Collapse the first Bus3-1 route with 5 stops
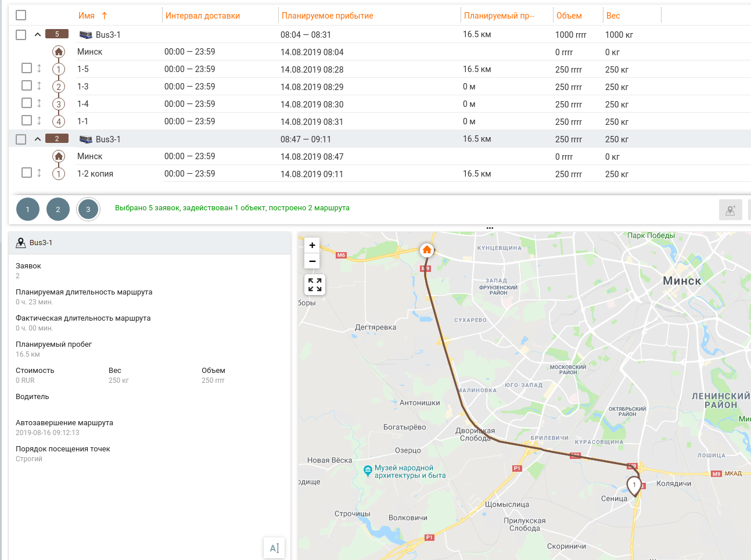This screenshot has width=751, height=560. (x=38, y=35)
